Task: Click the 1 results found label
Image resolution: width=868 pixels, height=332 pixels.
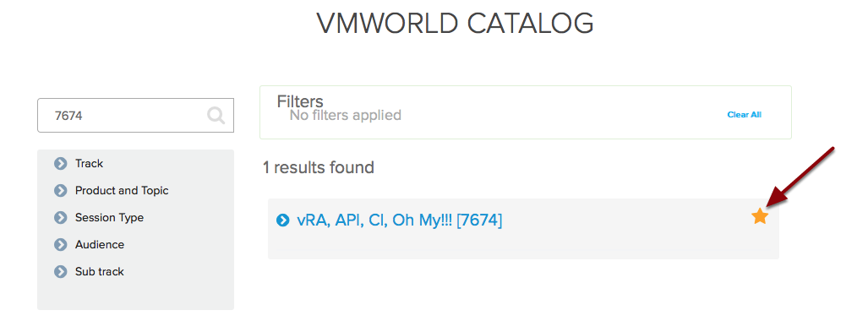Action: point(319,167)
